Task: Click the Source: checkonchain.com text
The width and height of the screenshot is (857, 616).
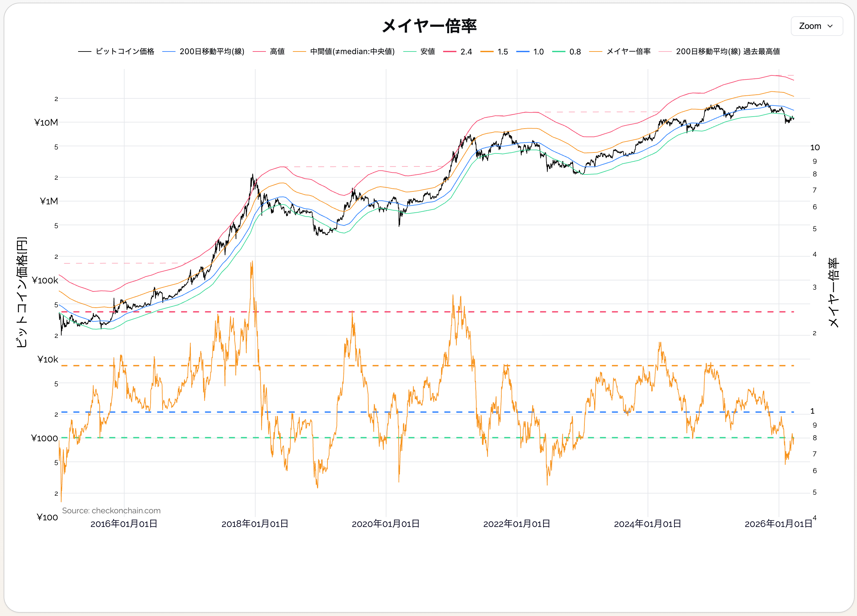Action: (x=111, y=511)
